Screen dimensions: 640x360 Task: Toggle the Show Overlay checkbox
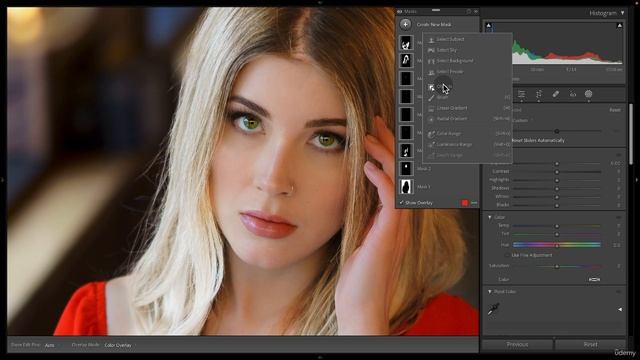(401, 203)
